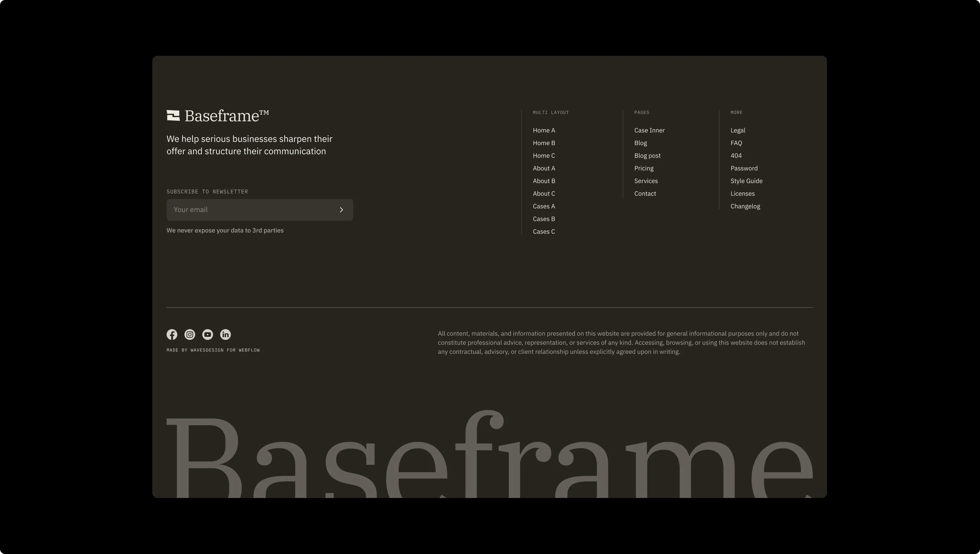Go to Home A page
Viewport: 980px width, 554px height.
(x=544, y=130)
